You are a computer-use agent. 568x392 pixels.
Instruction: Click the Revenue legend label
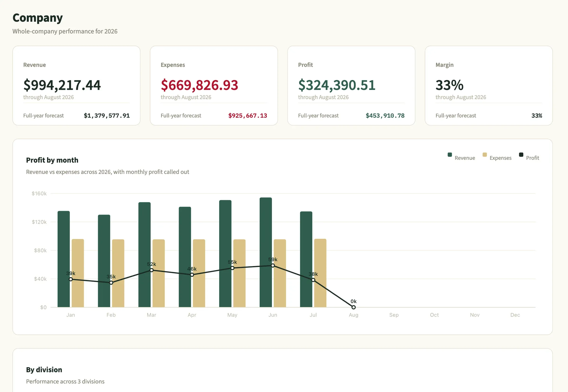465,158
